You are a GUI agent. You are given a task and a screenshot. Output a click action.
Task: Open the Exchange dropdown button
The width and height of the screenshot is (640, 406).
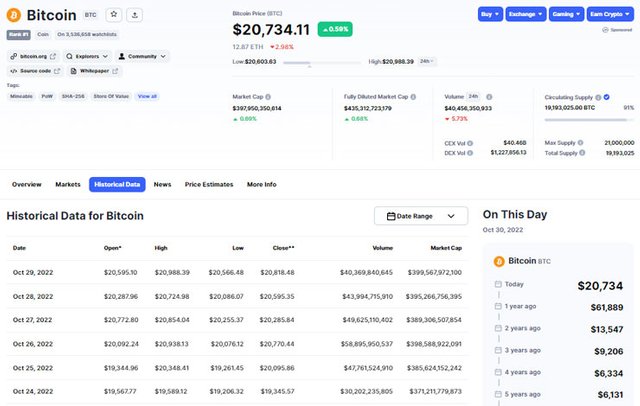tap(526, 14)
